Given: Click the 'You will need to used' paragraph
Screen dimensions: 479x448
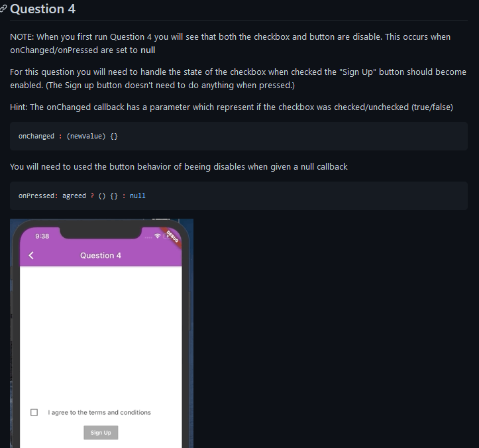Looking at the screenshot, I should pyautogui.click(x=179, y=167).
